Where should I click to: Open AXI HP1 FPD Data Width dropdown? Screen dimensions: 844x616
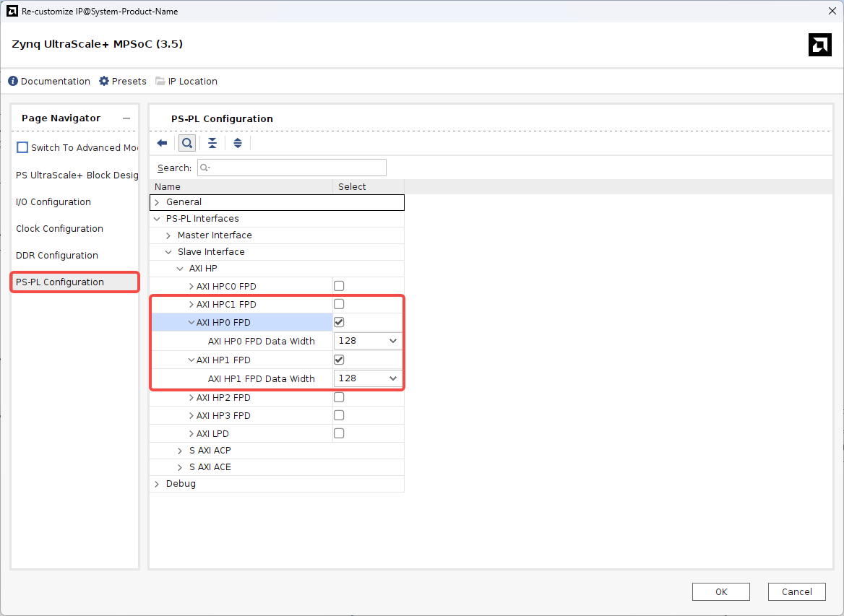368,378
